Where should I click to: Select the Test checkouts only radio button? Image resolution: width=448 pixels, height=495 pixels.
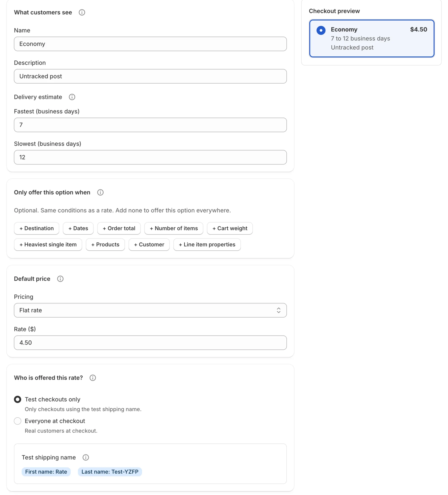pos(17,399)
